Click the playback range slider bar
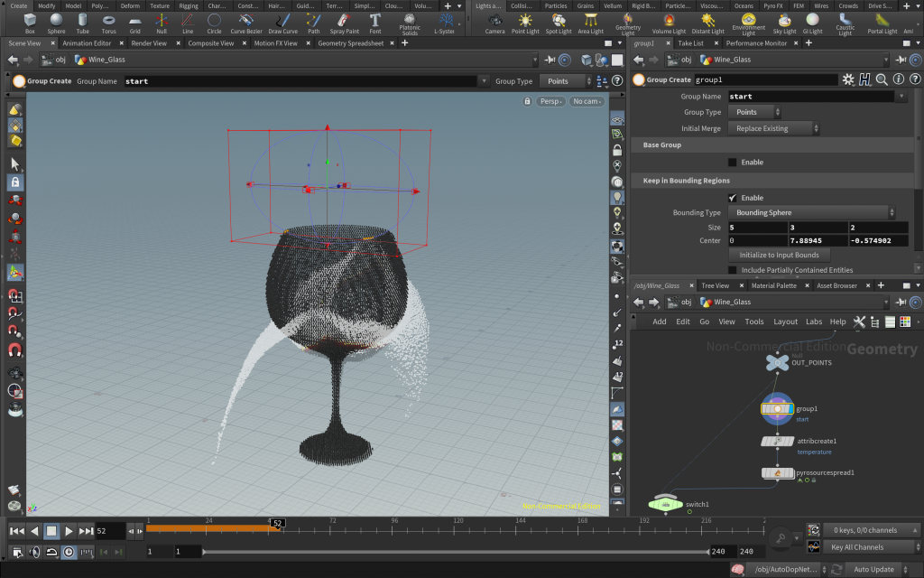 point(456,552)
